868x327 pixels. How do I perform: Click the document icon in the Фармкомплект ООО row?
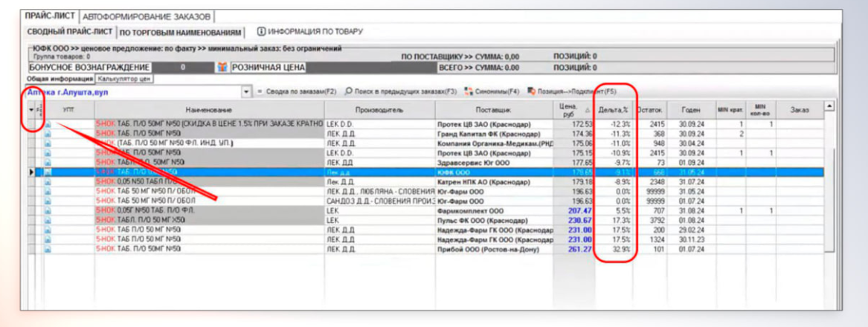pyautogui.click(x=48, y=210)
